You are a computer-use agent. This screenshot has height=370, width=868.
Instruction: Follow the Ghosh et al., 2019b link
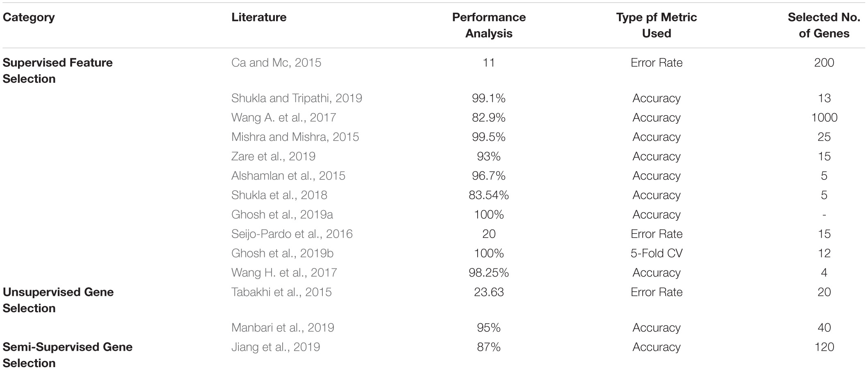282,253
